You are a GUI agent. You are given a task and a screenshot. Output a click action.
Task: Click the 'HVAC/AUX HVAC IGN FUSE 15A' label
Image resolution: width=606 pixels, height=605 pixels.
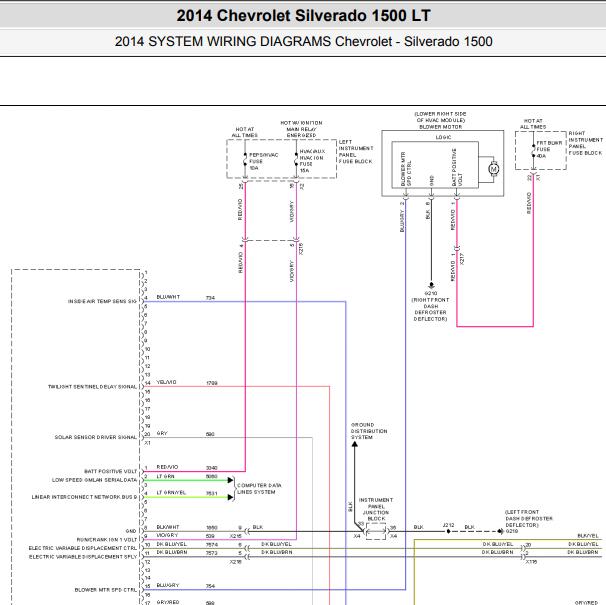[x=312, y=161]
